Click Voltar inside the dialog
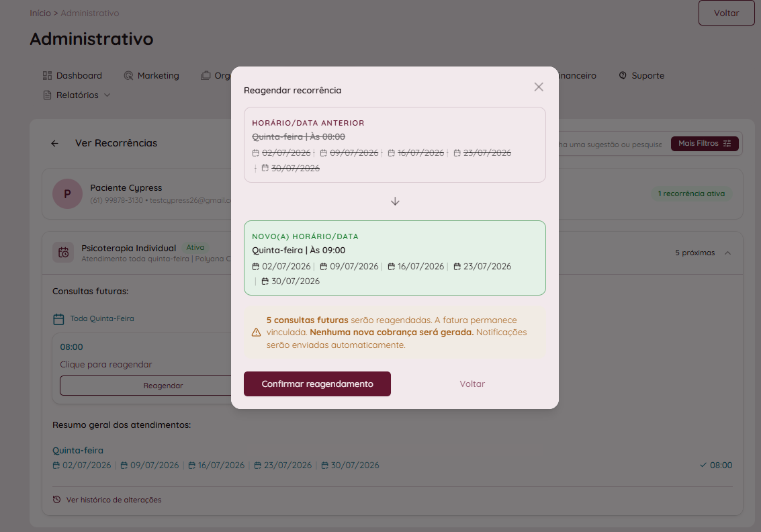 472,384
